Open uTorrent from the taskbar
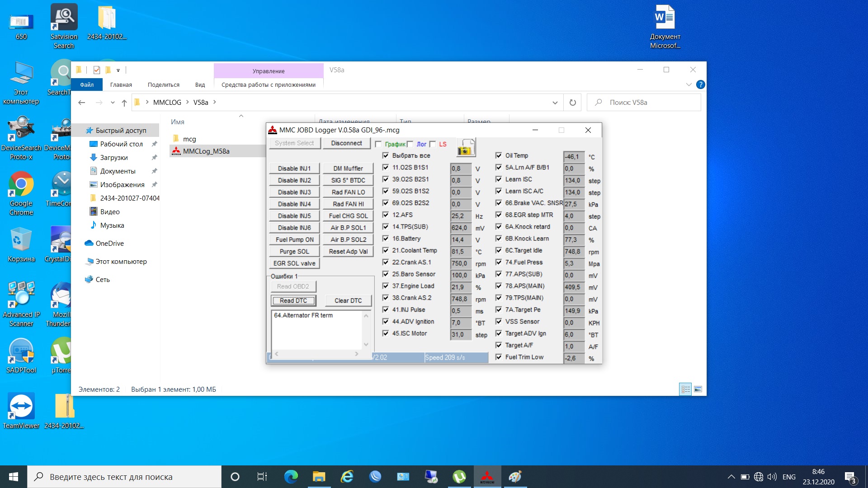868x488 pixels. tap(459, 477)
